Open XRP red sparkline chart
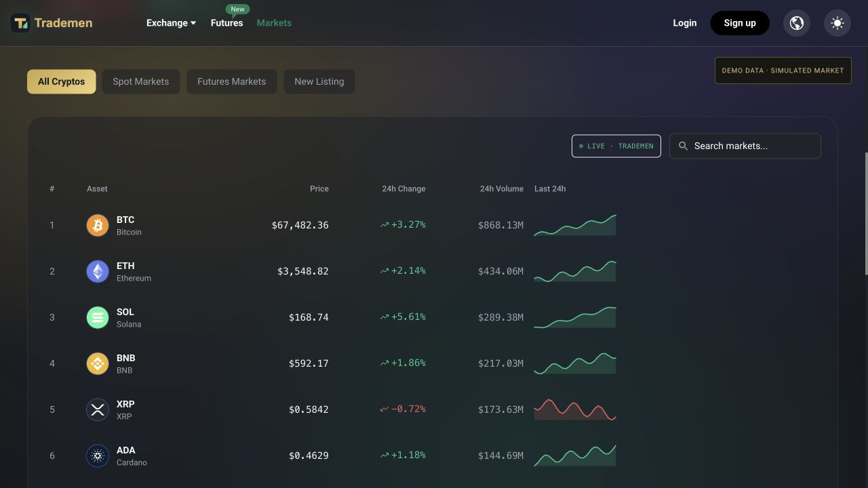This screenshot has height=488, width=868. click(575, 409)
